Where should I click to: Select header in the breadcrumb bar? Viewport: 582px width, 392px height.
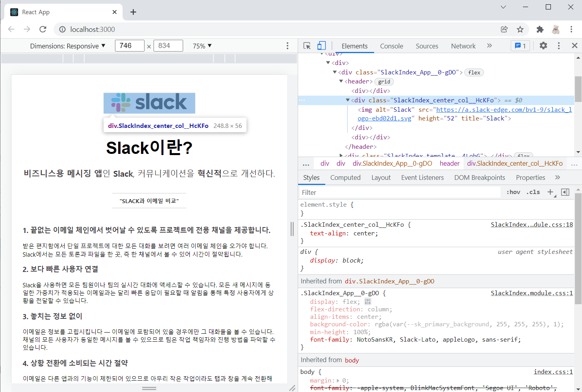pyautogui.click(x=449, y=163)
